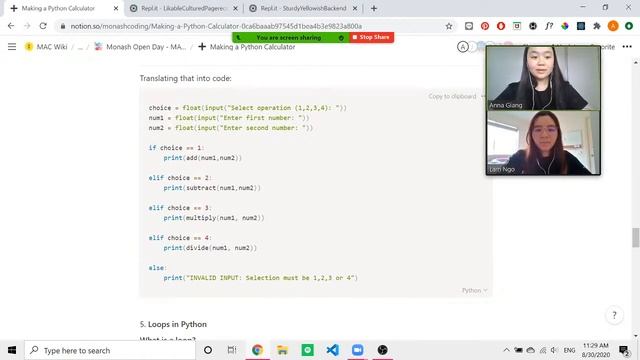Open Notion page options three-dot menu
This screenshot has width=640, height=360.
coord(627,47)
